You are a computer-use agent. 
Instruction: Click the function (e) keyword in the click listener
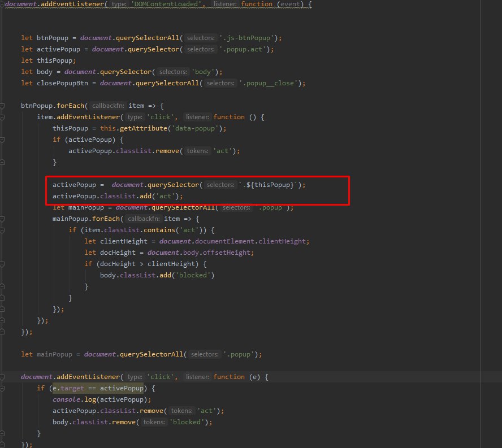coord(237,377)
